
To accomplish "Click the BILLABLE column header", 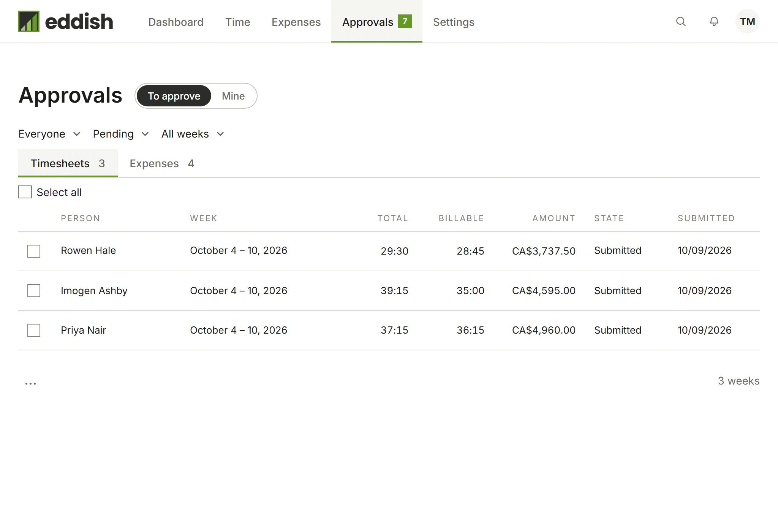I will (x=462, y=218).
